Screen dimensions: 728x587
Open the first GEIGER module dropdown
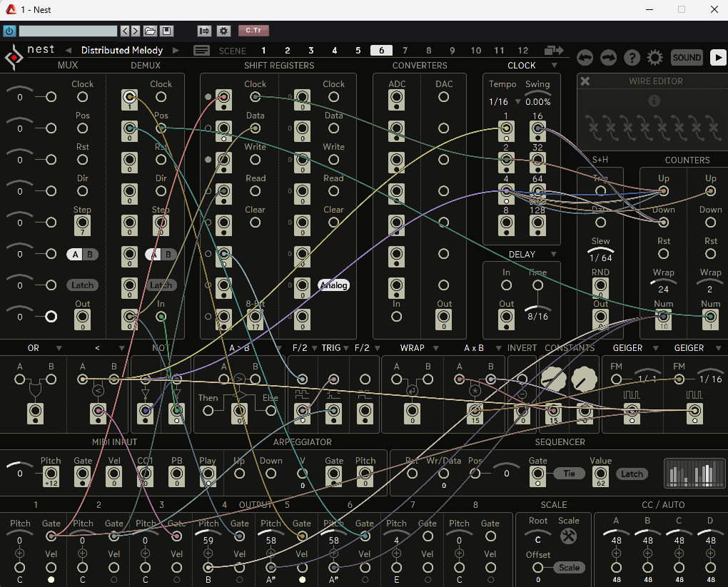(x=656, y=348)
